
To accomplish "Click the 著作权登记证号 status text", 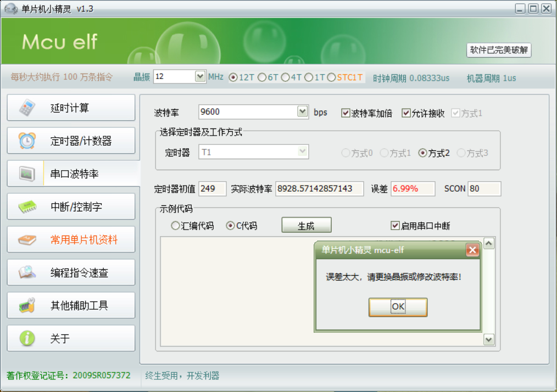I will coord(68,376).
